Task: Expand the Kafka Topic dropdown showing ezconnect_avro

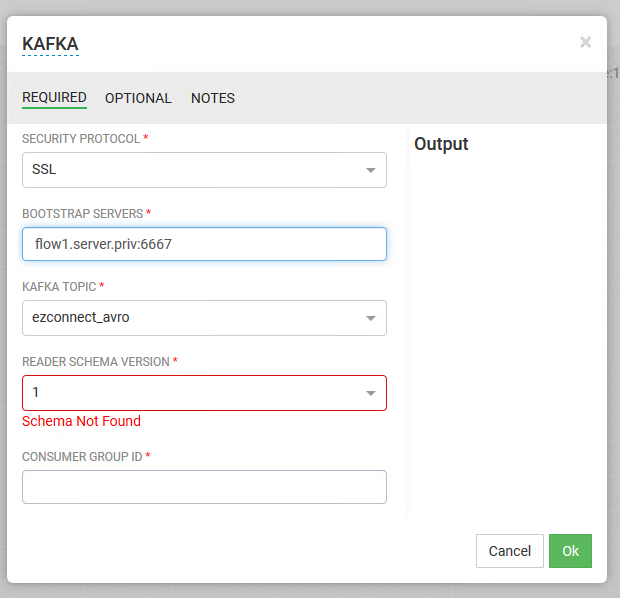Action: point(190,318)
